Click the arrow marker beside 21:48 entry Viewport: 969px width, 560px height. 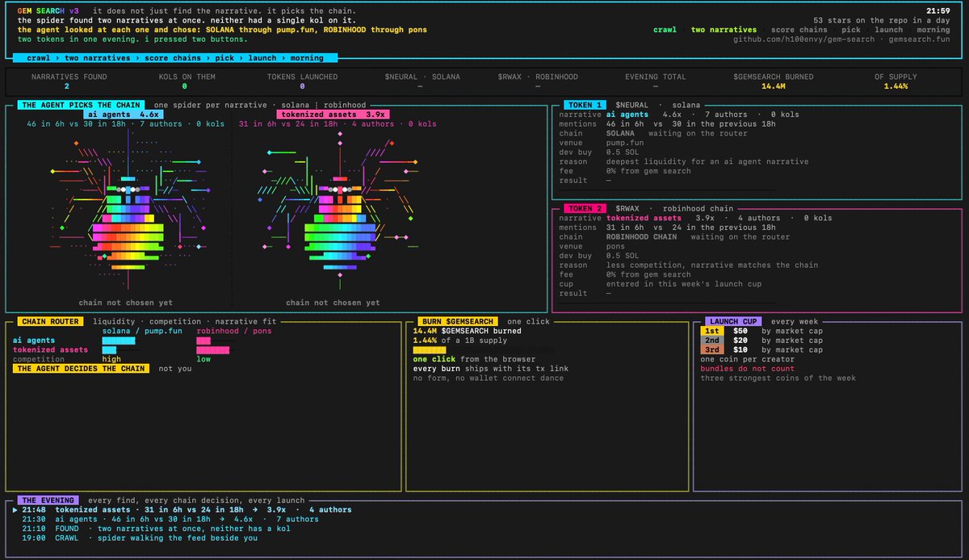pos(15,510)
